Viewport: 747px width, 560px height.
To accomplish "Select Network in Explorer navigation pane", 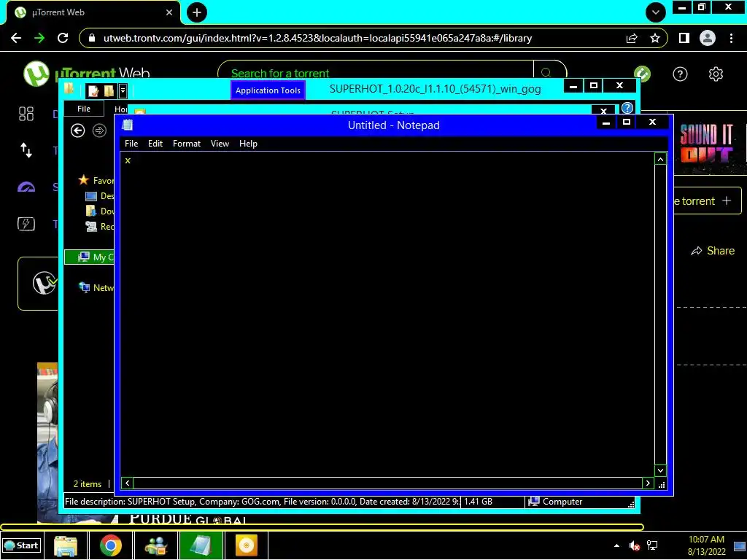I will (x=96, y=287).
